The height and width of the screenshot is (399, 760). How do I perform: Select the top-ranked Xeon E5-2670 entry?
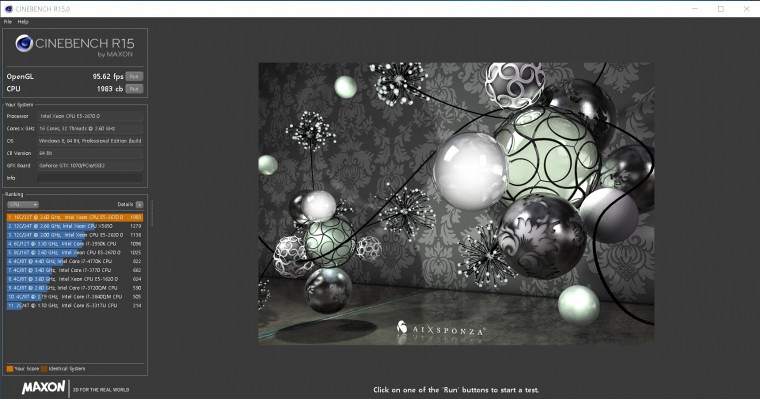click(75, 217)
